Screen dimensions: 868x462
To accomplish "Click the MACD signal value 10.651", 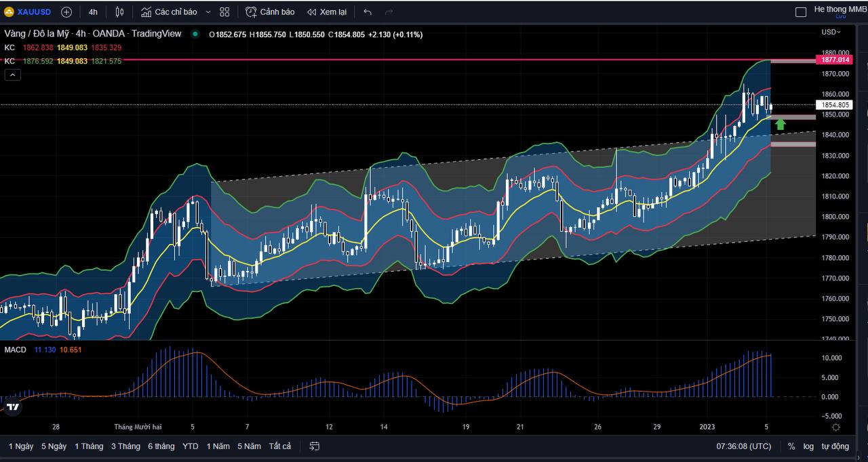I will point(71,350).
